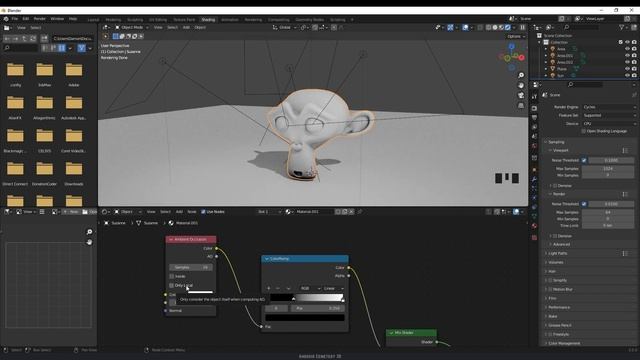The height and width of the screenshot is (360, 640).
Task: Toggle Render Noise Threshold checkbox
Action: (x=584, y=204)
